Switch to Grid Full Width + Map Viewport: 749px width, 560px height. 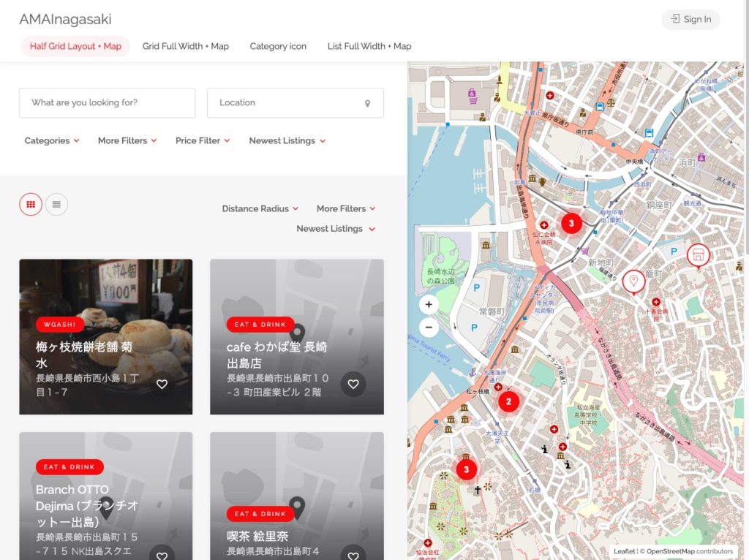point(185,46)
